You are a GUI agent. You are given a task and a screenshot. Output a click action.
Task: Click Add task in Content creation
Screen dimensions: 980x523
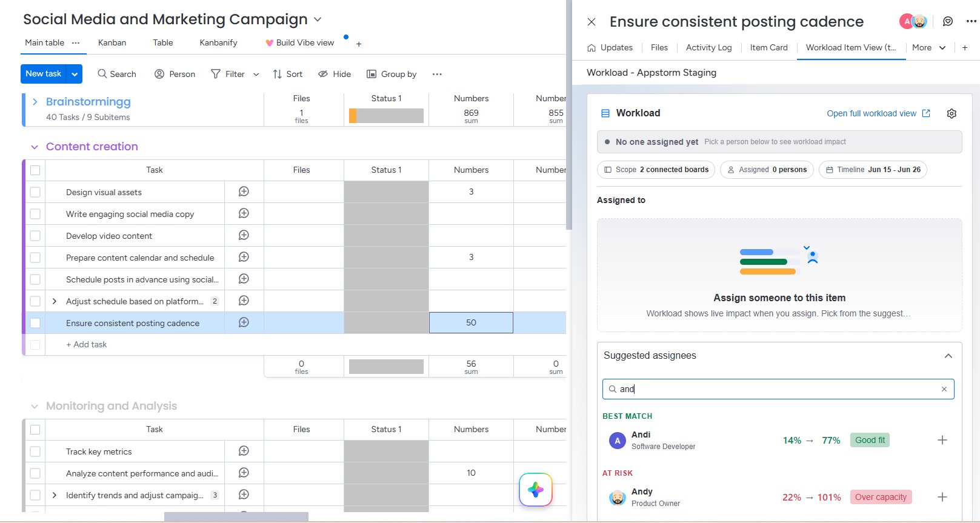point(86,344)
